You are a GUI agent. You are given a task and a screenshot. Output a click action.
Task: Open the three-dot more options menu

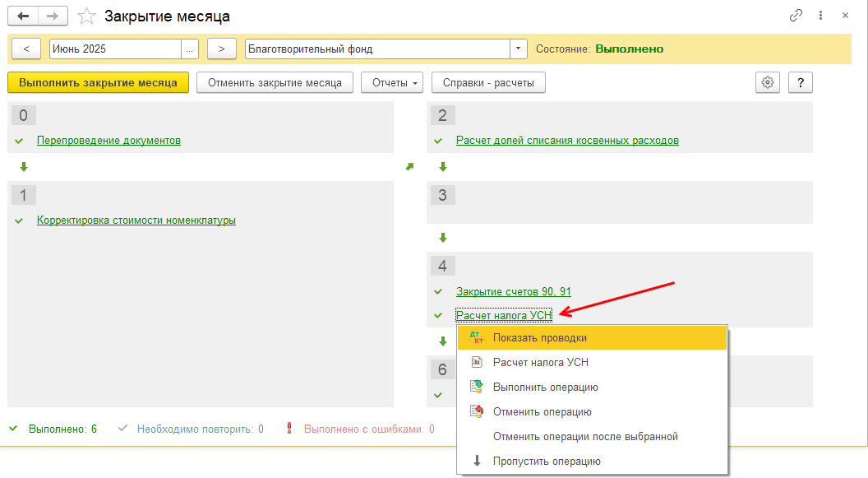pyautogui.click(x=820, y=16)
